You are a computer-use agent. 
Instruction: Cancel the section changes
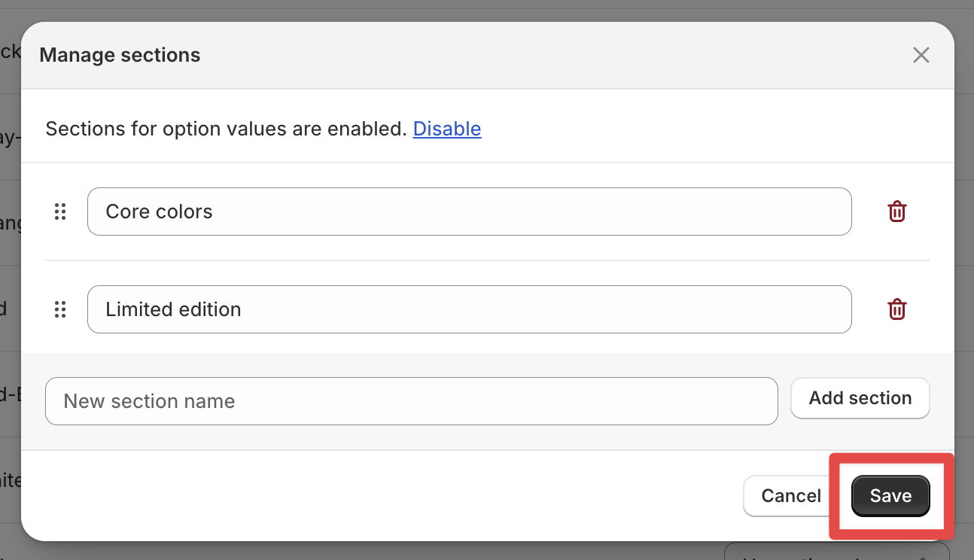coord(790,496)
